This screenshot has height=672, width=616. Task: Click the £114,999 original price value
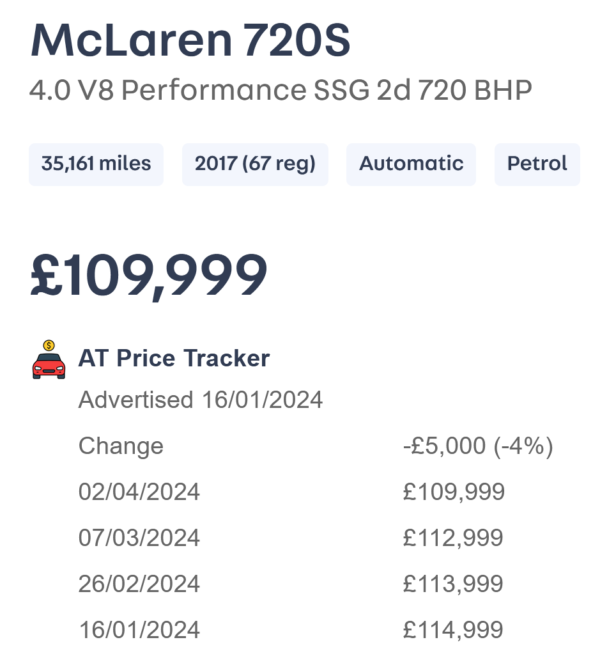[x=453, y=630]
